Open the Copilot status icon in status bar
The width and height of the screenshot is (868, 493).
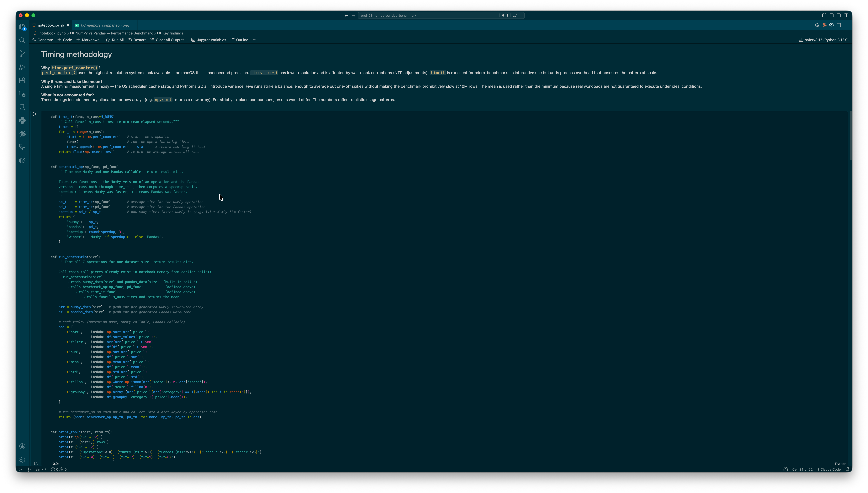786,469
